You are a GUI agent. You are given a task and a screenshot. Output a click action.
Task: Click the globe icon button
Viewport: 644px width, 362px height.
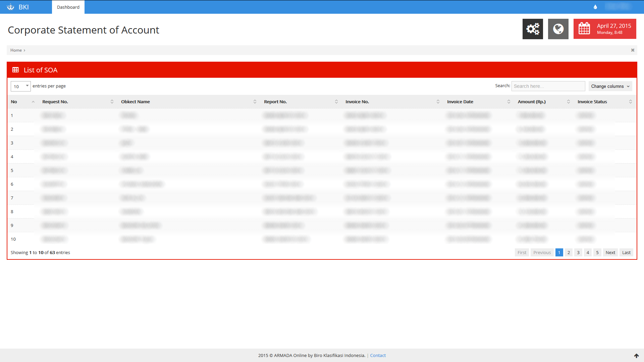click(x=558, y=29)
